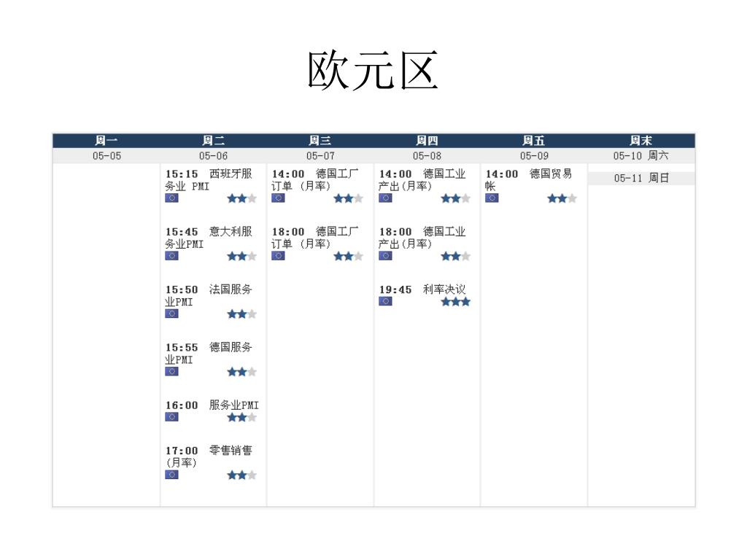Click the EU flag under 西班牙服务业 PMI
Image resolution: width=747 pixels, height=560 pixels.
[171, 198]
